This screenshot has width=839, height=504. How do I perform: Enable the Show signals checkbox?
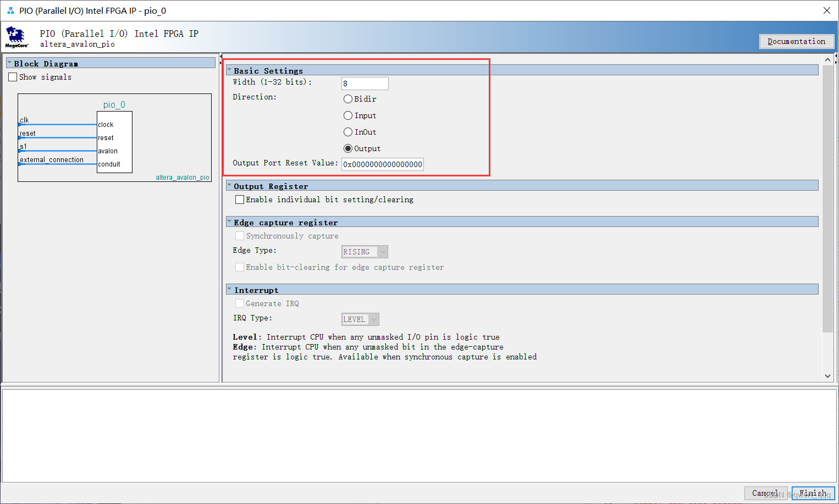[13, 77]
